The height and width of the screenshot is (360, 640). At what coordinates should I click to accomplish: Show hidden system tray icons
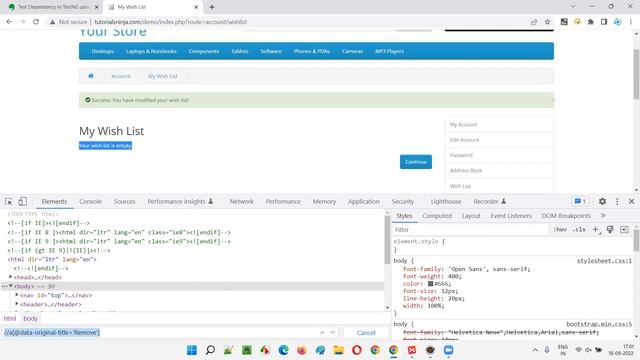tap(535, 350)
